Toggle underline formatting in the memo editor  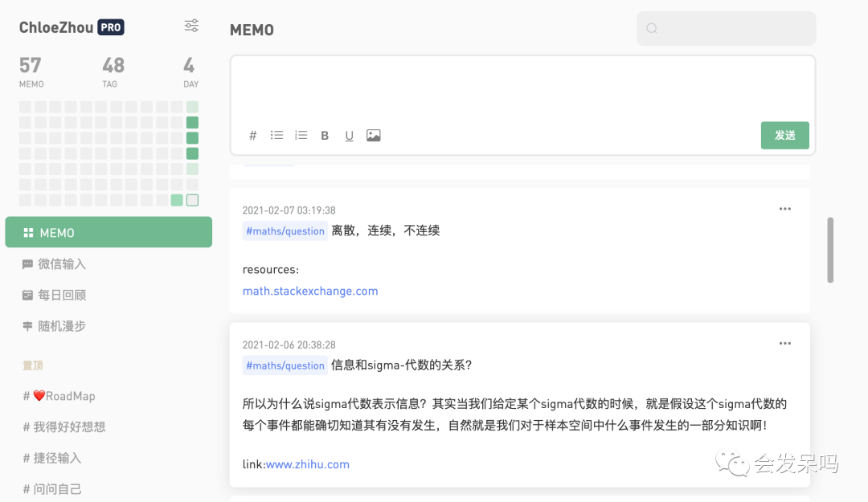point(350,136)
